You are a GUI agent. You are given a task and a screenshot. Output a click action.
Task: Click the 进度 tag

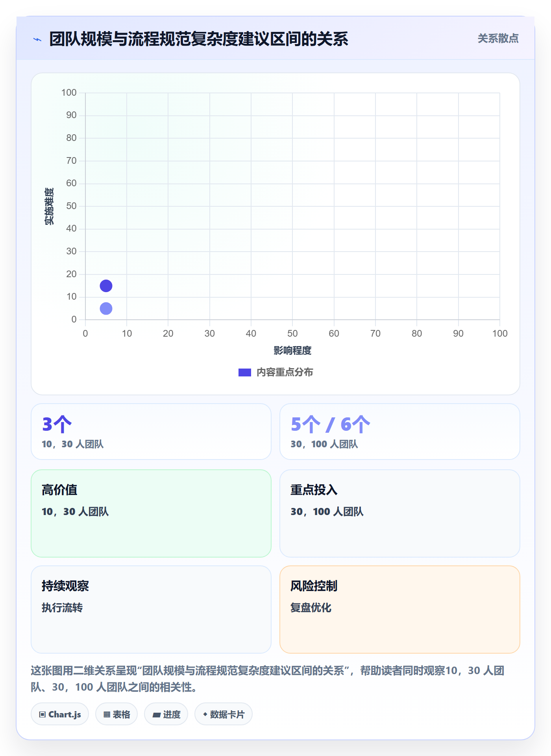(x=166, y=714)
